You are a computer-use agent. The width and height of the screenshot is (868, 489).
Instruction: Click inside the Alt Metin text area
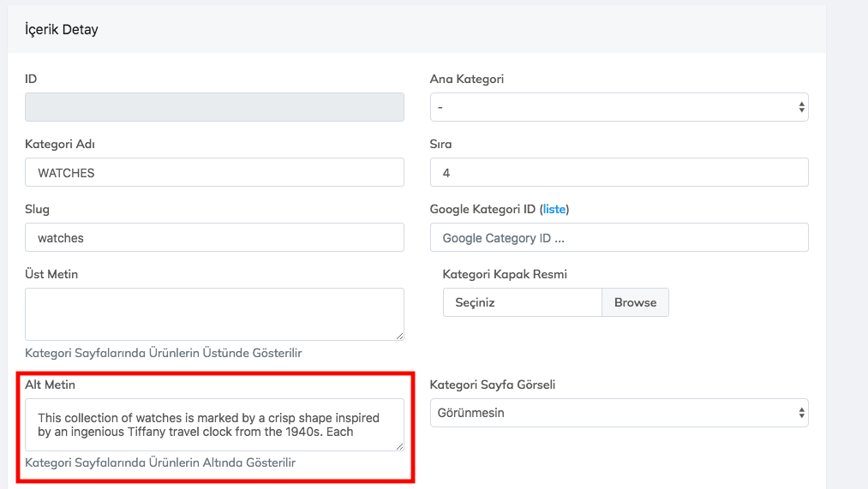tap(214, 424)
